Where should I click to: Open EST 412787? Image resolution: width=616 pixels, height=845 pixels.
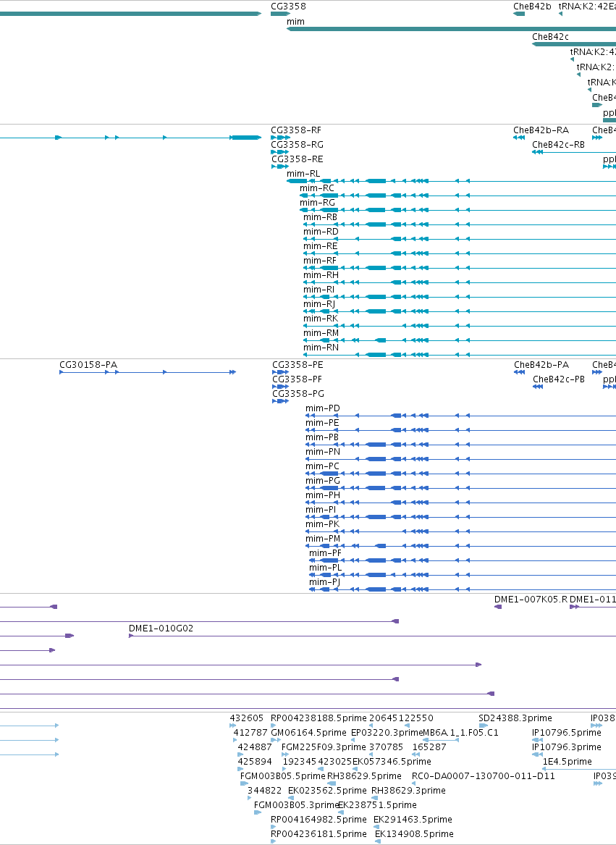[x=250, y=733]
